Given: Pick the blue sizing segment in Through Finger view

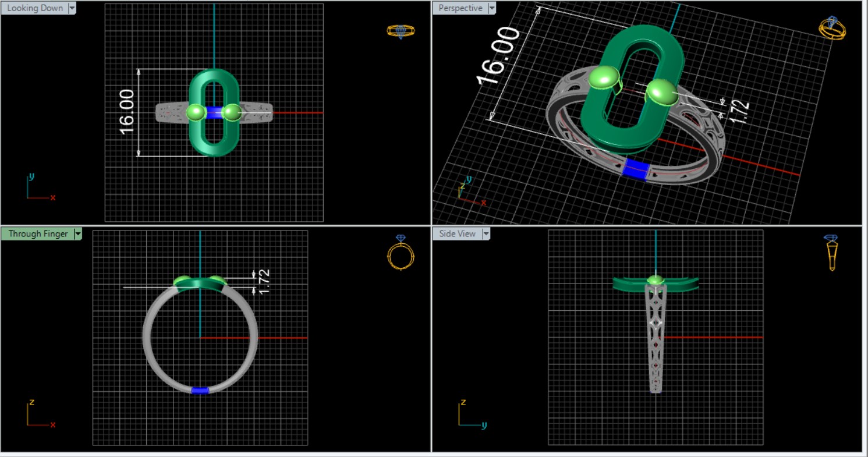Looking at the screenshot, I should [x=200, y=390].
